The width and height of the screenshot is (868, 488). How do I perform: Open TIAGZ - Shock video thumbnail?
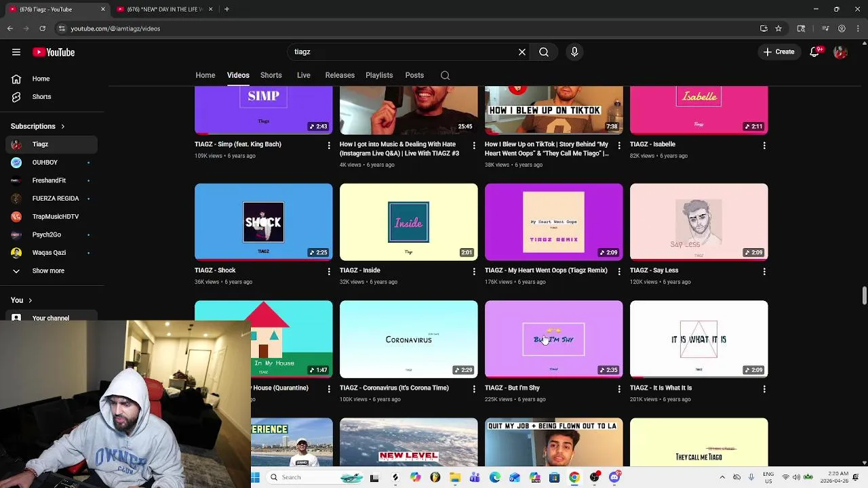coord(264,222)
